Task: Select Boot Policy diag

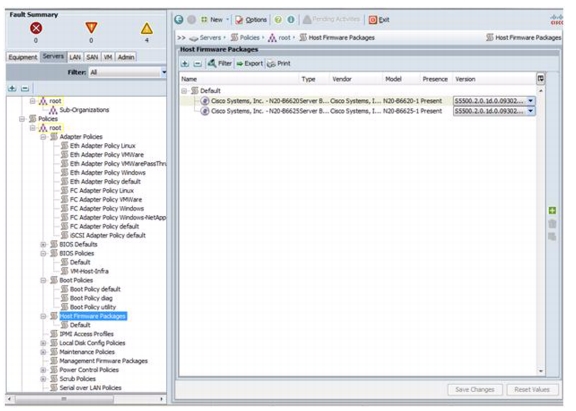Action: point(91,298)
